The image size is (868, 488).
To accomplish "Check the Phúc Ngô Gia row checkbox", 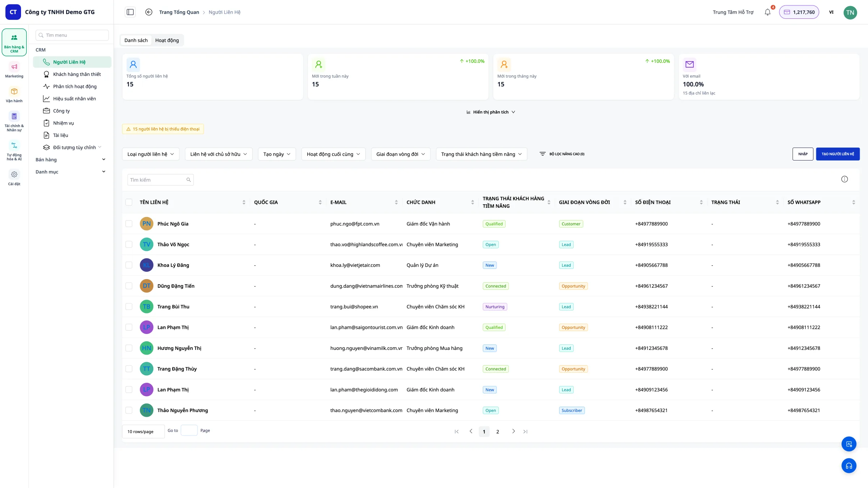I will point(129,224).
